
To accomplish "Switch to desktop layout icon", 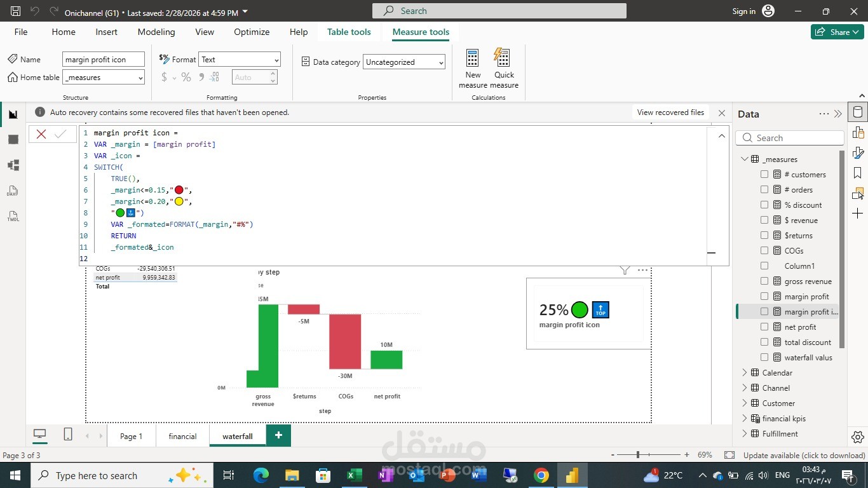I will click(40, 435).
